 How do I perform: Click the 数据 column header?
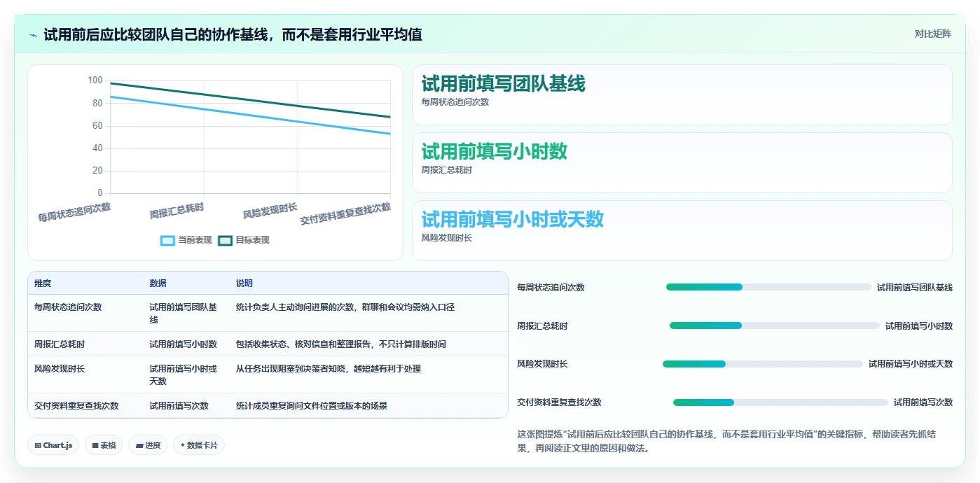click(x=158, y=283)
